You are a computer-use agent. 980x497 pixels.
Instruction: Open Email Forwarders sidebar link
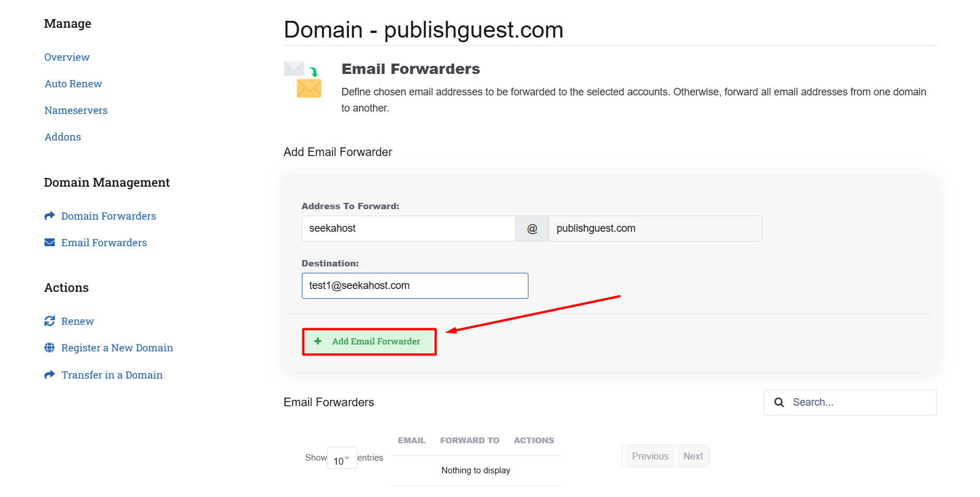click(104, 243)
